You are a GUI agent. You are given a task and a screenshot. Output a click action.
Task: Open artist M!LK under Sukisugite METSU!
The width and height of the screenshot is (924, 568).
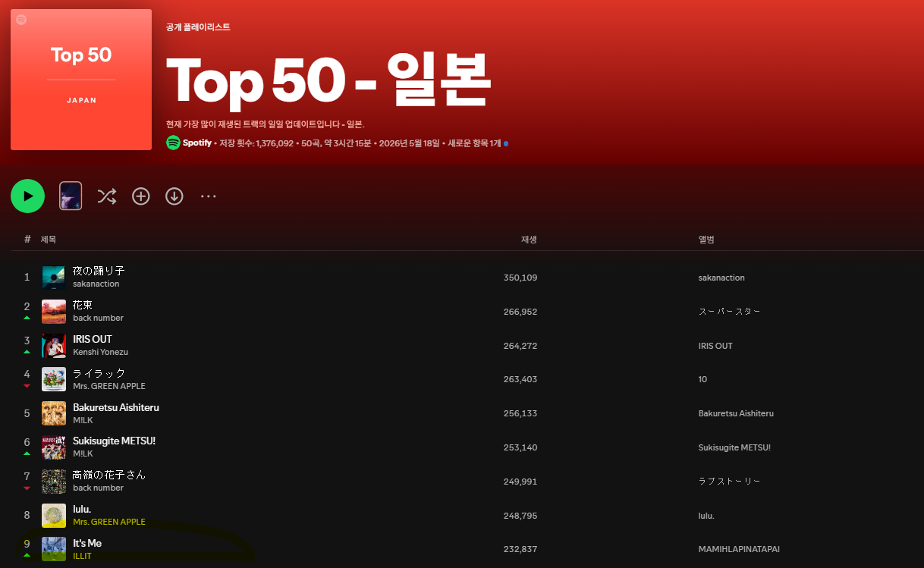point(83,453)
